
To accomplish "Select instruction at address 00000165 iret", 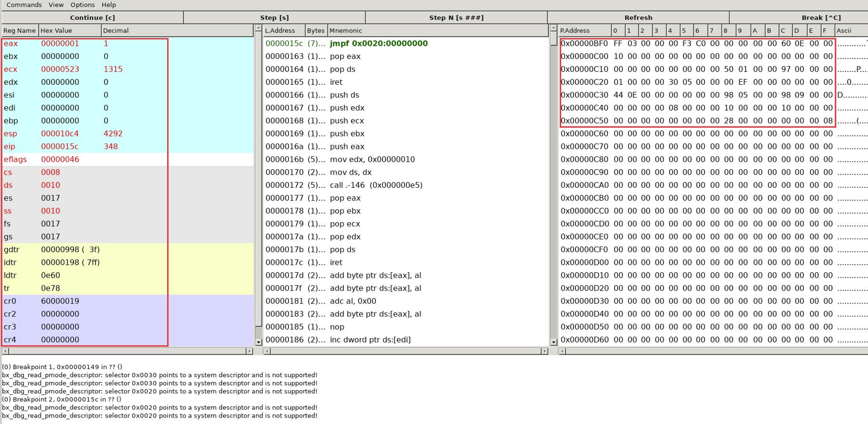I will pos(405,82).
